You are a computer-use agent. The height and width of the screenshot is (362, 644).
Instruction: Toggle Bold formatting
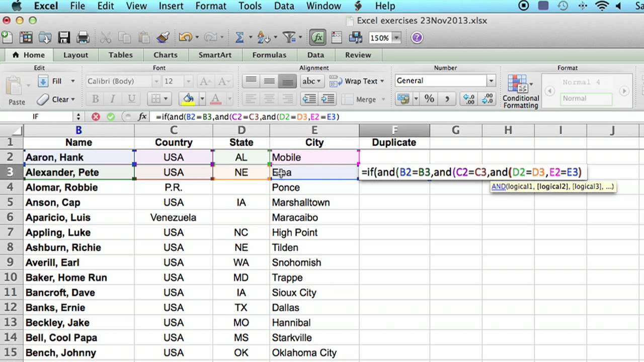click(95, 99)
